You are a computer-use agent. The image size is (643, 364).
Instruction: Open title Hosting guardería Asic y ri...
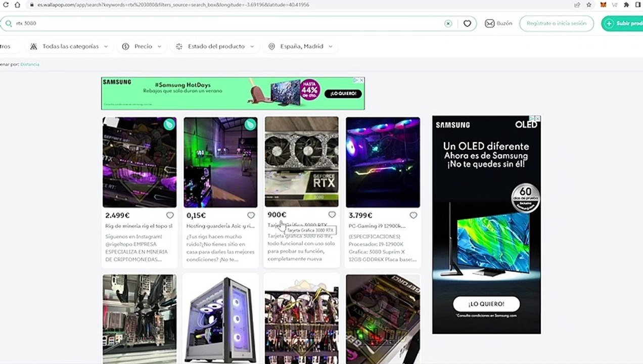tap(220, 226)
